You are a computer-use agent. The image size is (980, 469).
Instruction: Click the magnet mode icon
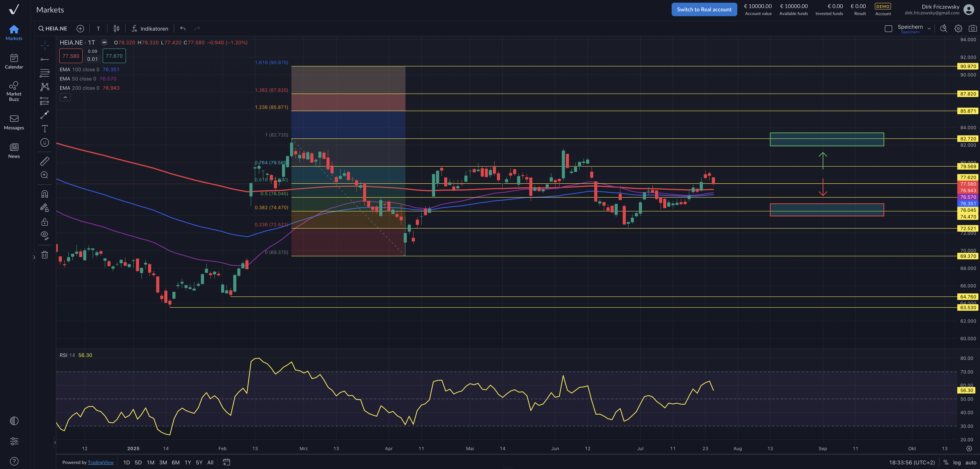(x=44, y=194)
